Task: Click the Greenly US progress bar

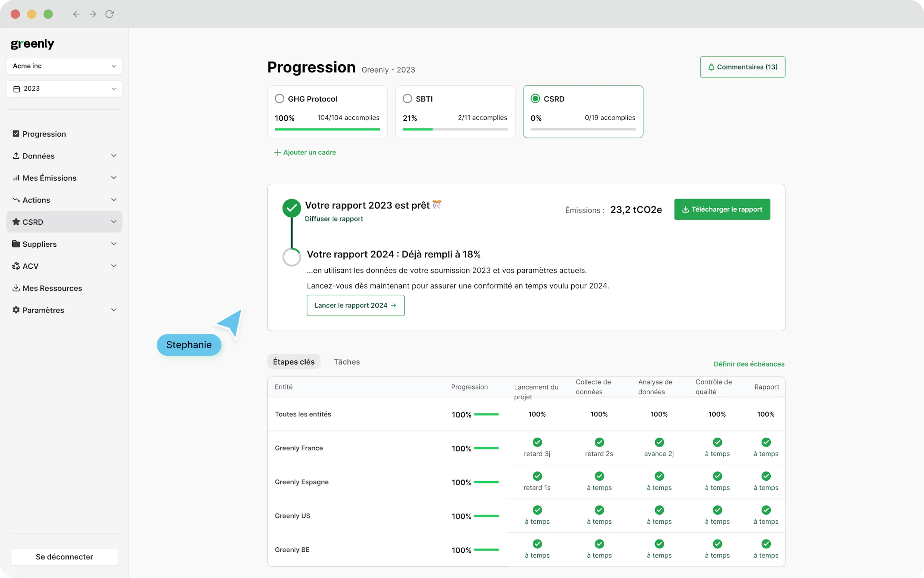Action: pos(486,516)
